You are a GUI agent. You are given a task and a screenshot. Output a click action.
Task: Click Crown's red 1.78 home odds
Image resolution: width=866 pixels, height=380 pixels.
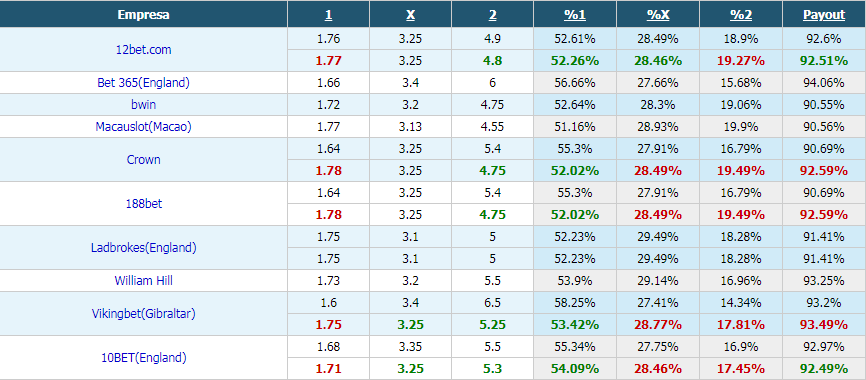coord(329,171)
